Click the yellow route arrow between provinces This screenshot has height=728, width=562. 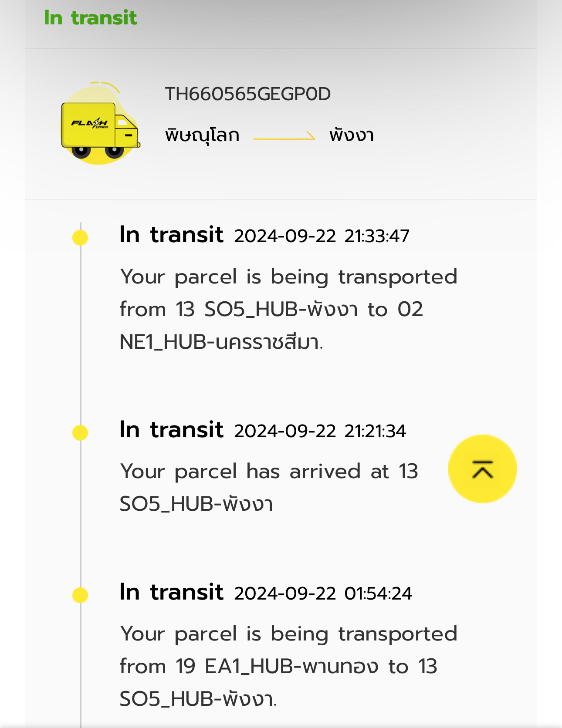[284, 136]
